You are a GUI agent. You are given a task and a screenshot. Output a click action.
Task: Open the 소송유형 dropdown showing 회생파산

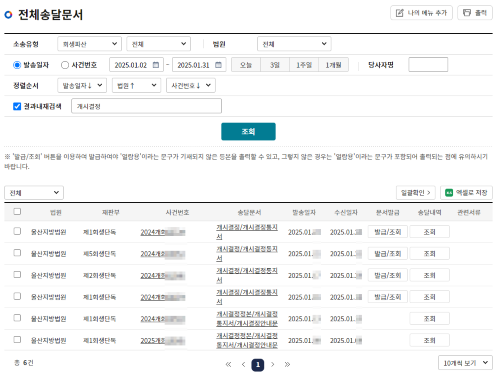click(x=89, y=44)
